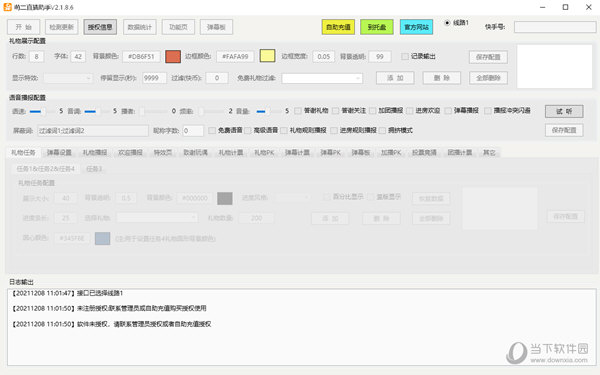Switch to the 礼物PK tab
600x375 pixels.
[264, 153]
